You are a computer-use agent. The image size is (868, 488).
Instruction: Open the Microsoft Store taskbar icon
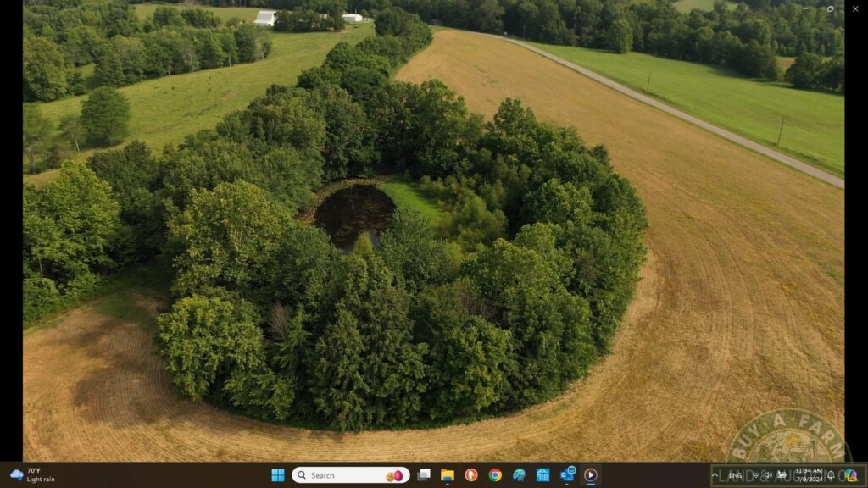[542, 475]
